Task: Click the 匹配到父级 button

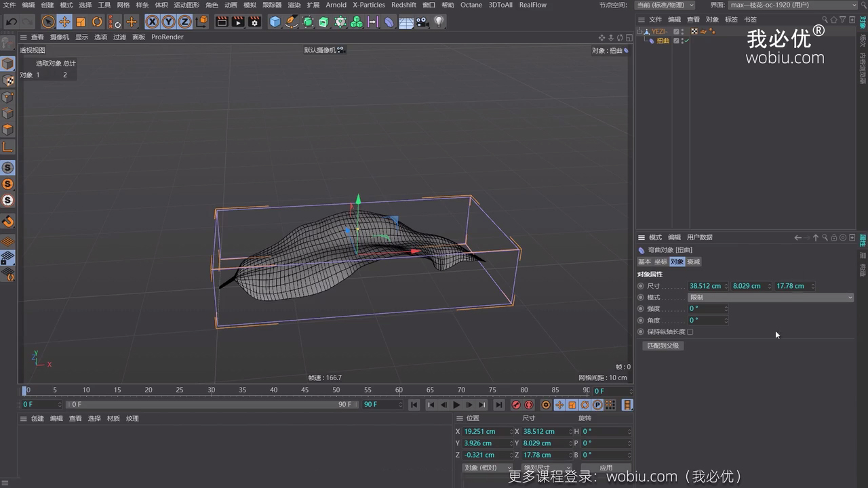Action: pos(663,346)
